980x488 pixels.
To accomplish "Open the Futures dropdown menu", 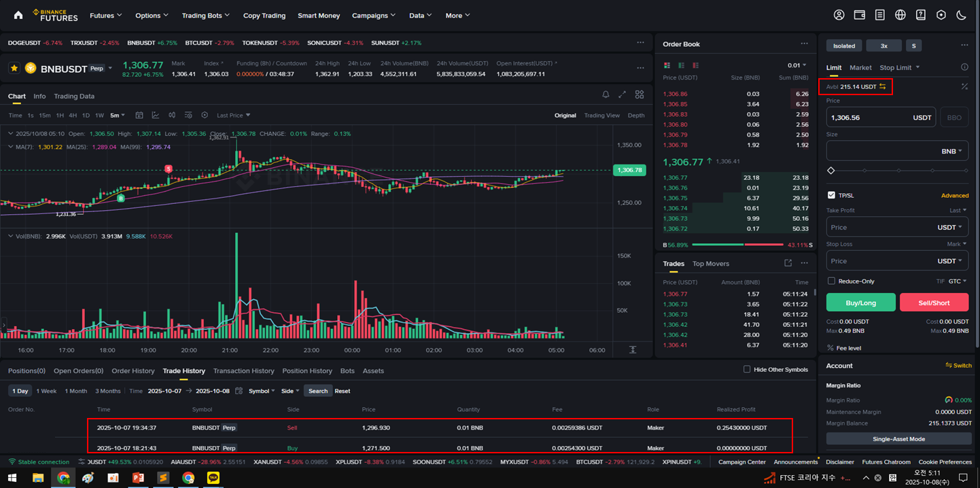I will (106, 15).
